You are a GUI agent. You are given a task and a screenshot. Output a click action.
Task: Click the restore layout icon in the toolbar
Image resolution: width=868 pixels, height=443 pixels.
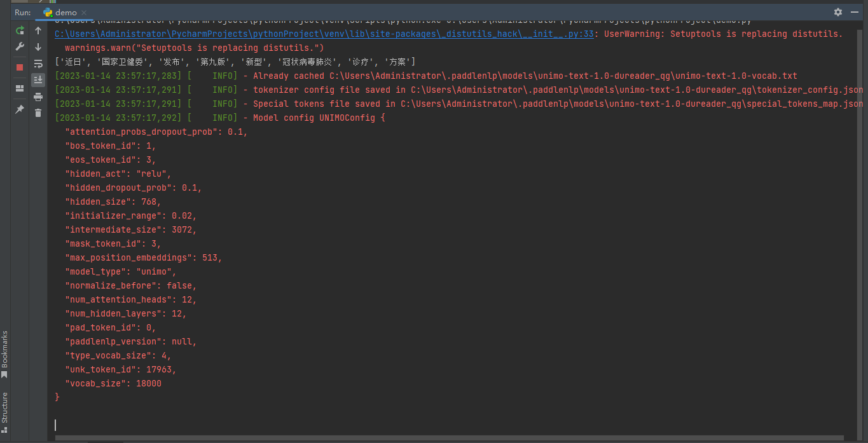click(20, 88)
